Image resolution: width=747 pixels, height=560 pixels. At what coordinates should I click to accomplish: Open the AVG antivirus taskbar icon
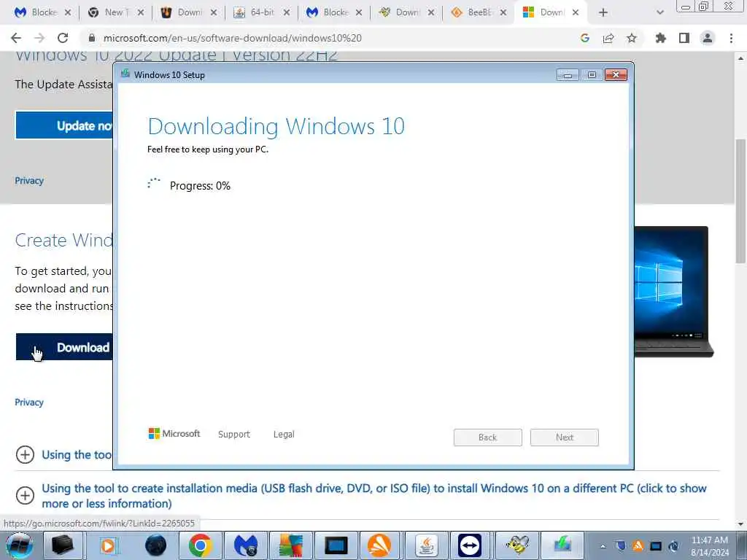(x=291, y=545)
